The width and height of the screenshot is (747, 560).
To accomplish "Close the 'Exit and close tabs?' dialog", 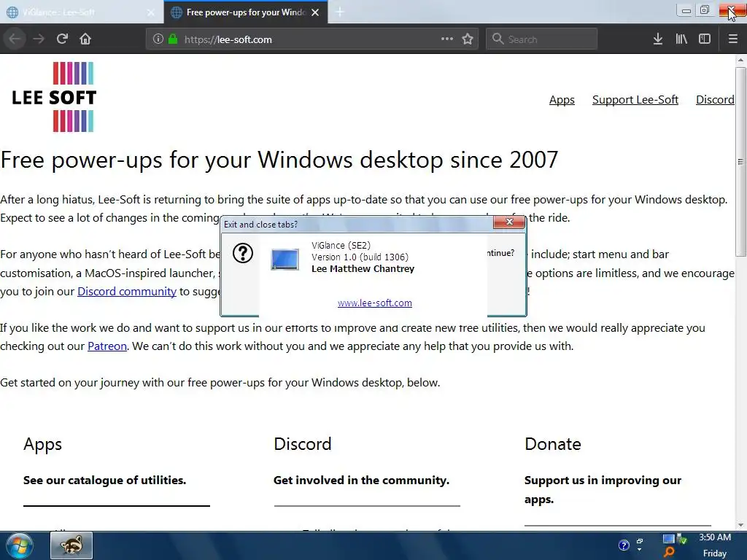I will click(508, 222).
